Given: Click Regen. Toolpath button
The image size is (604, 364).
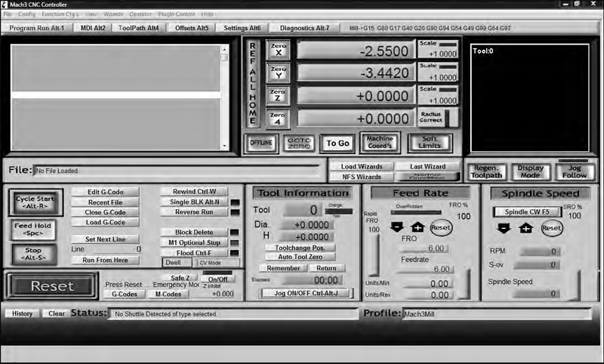Looking at the screenshot, I should pos(486,171).
